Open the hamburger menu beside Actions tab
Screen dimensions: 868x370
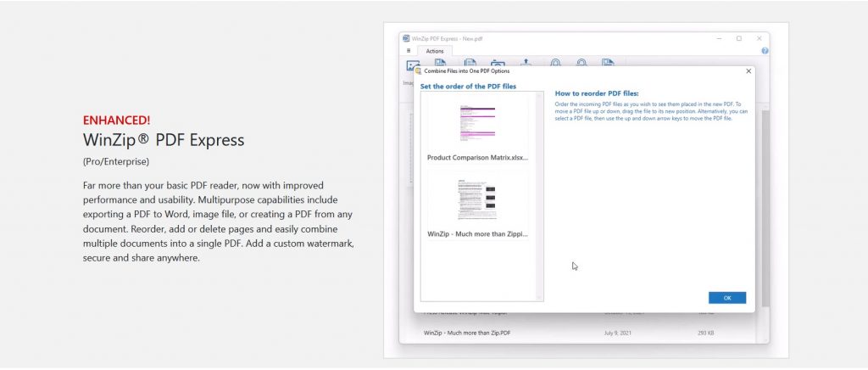409,50
